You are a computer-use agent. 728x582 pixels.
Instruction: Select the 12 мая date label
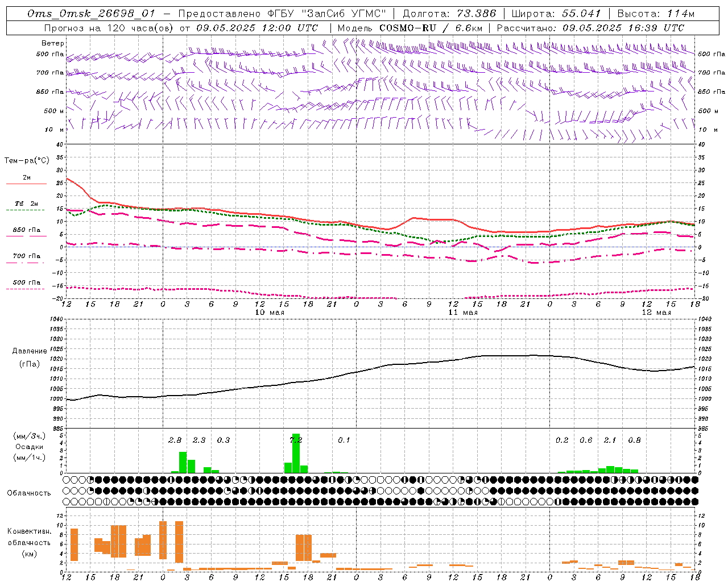click(656, 312)
